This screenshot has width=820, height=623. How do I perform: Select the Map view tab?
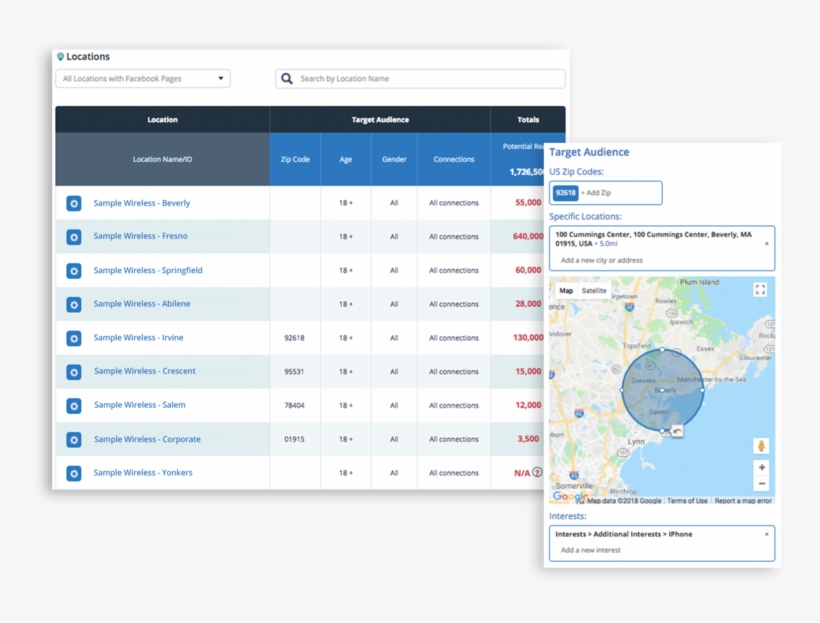tap(566, 291)
